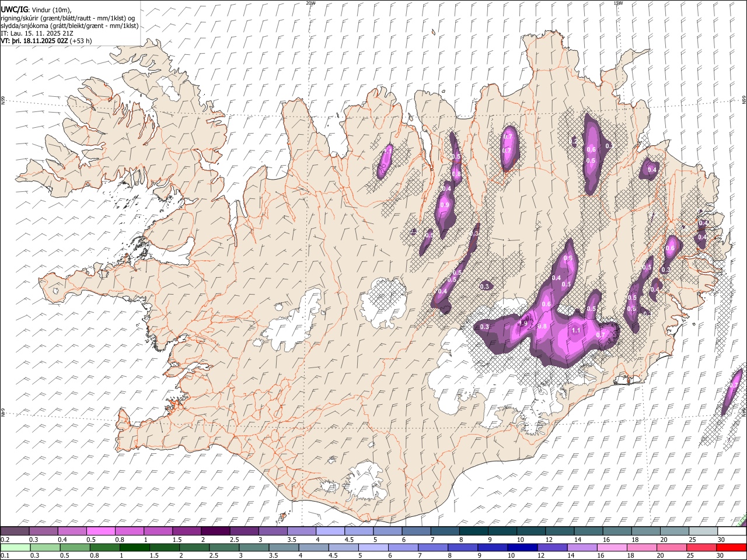Select the 0.8 green swatch in lower legend
747x560 pixels.
click(x=105, y=547)
